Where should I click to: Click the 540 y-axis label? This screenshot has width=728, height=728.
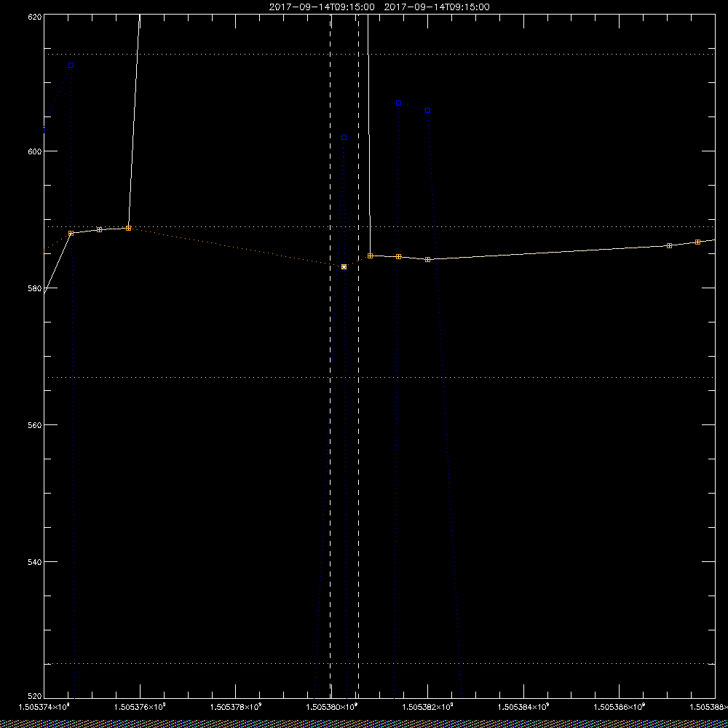click(35, 562)
